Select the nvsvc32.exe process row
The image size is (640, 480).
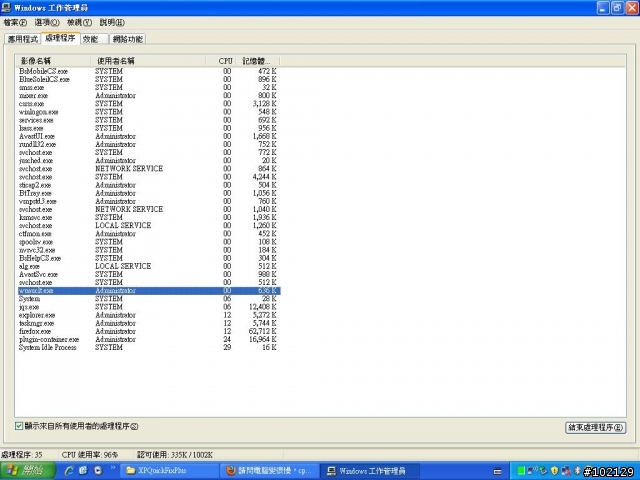pyautogui.click(x=148, y=250)
